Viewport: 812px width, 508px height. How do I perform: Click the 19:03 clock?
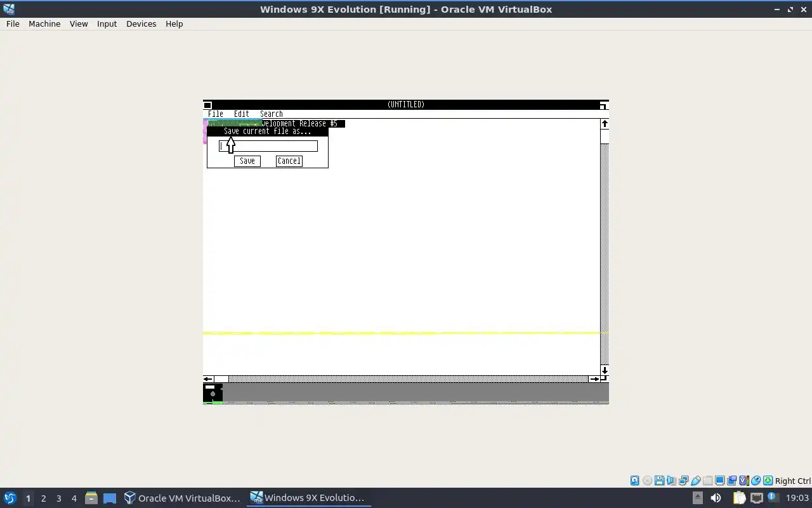pyautogui.click(x=797, y=498)
